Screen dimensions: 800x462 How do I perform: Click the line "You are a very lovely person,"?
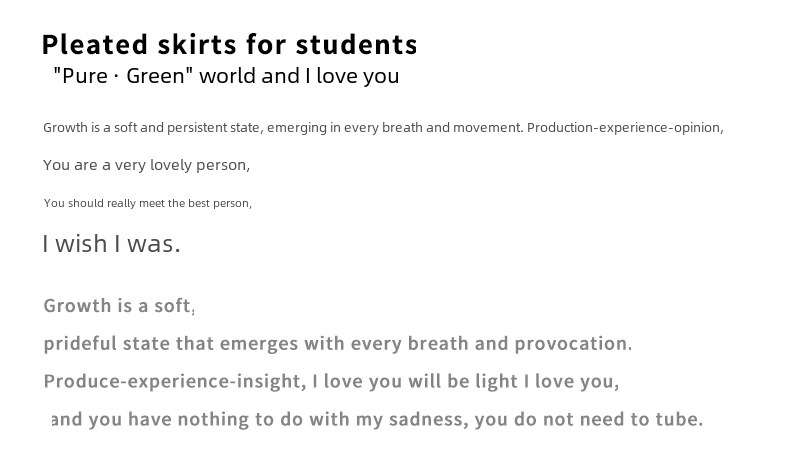coord(146,165)
